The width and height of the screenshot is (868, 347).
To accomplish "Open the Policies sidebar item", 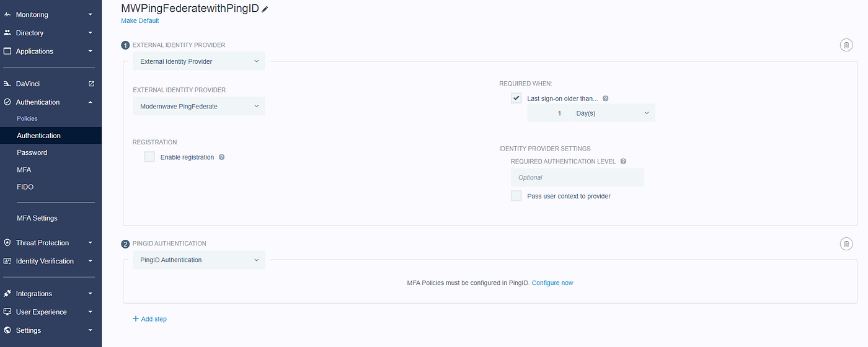I will (27, 118).
